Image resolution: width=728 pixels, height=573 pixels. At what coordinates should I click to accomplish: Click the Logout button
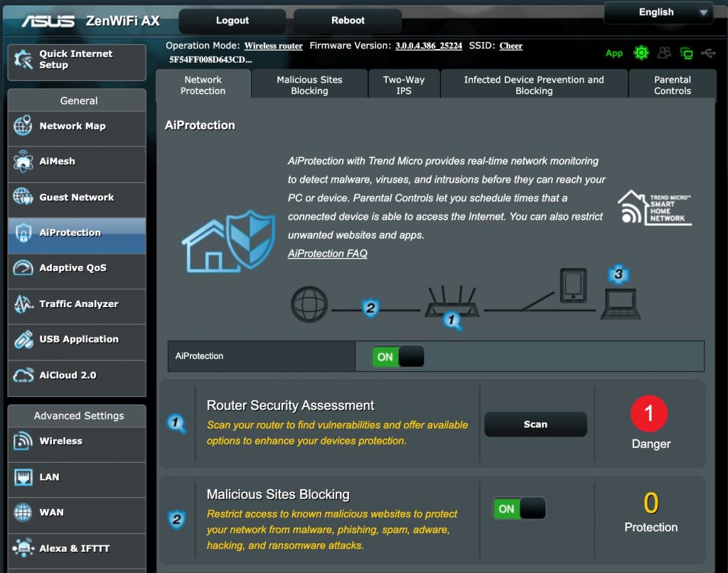click(x=232, y=21)
